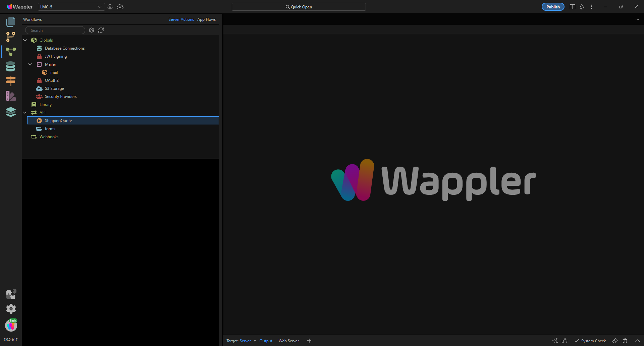Image resolution: width=644 pixels, height=346 pixels.
Task: Open the Git Manager sidebar icon
Action: click(11, 37)
